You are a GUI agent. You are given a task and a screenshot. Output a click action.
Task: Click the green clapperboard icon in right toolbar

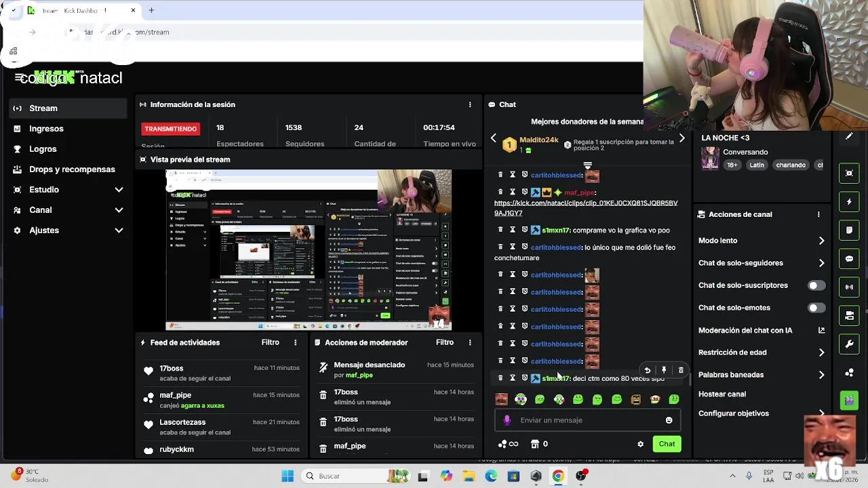(x=849, y=401)
